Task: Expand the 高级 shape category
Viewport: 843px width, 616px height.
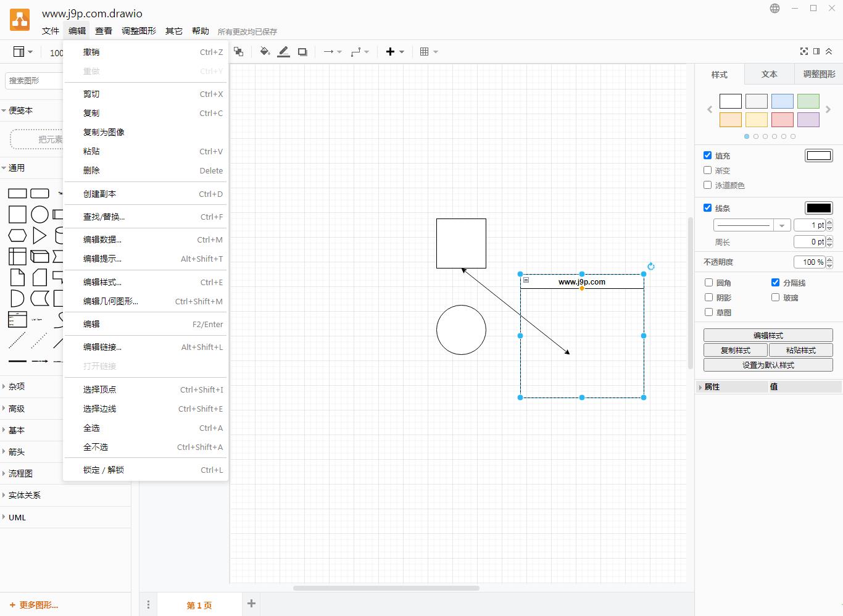Action: coord(65,409)
